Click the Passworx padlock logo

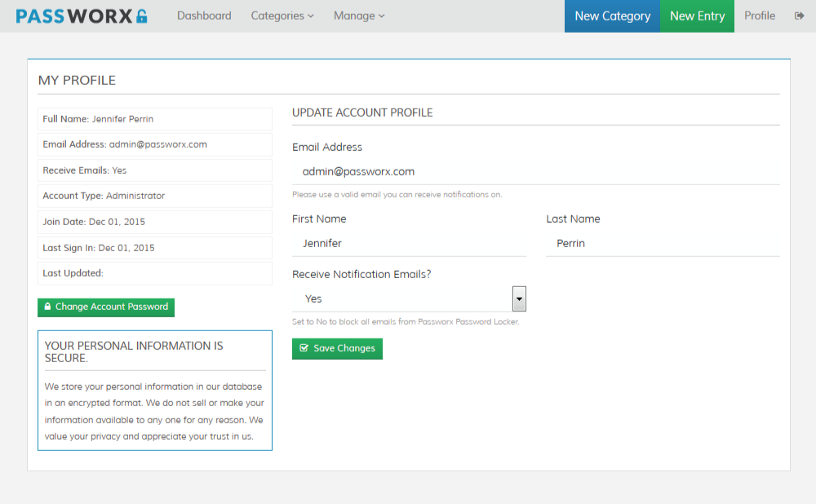(x=82, y=15)
